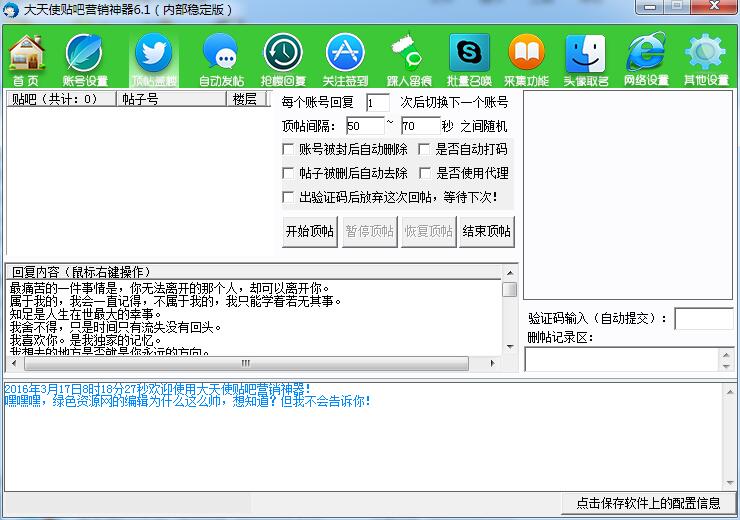Image resolution: width=740 pixels, height=520 pixels.
Task: Click log line 嘿嘿嘿，绿色资源网的编辑
Action: [x=187, y=402]
